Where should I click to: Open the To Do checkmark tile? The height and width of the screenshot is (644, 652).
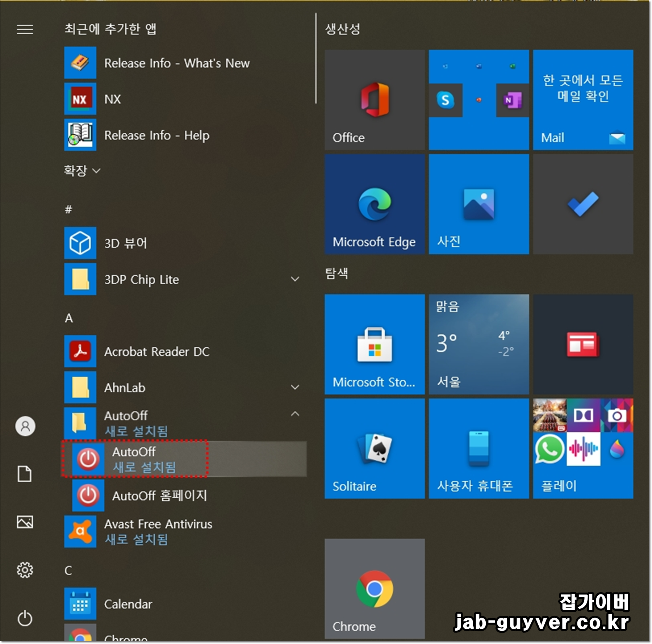[x=583, y=204]
